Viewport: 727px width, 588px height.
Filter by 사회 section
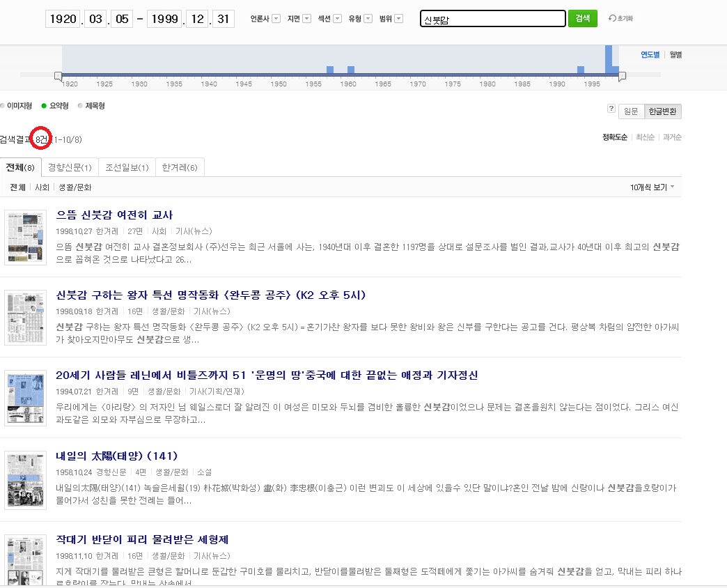[42, 187]
